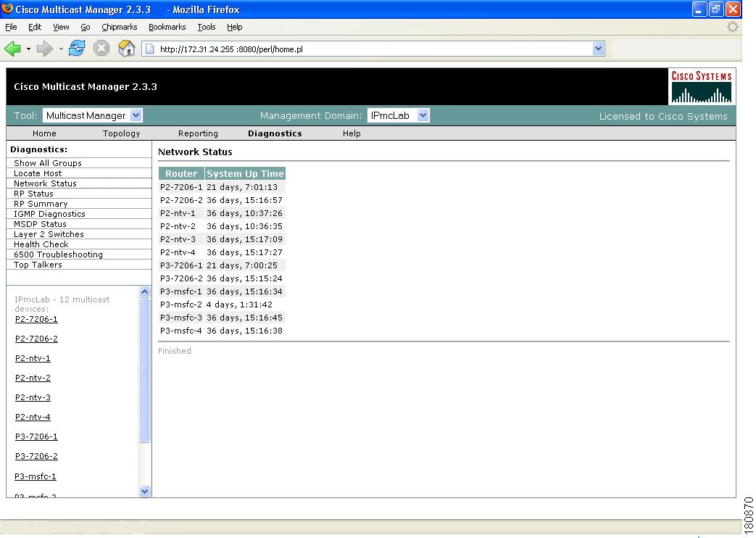Click the device list scrollbar thumb

pyautogui.click(x=145, y=371)
